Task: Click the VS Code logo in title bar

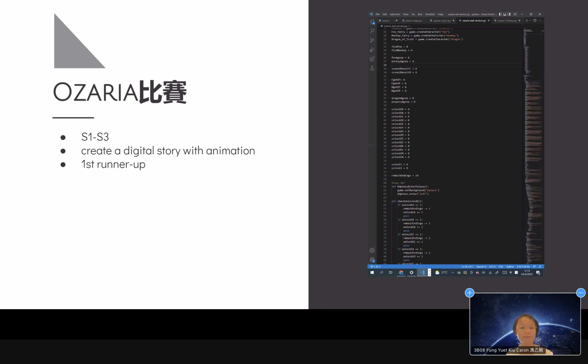Action: [371, 14]
